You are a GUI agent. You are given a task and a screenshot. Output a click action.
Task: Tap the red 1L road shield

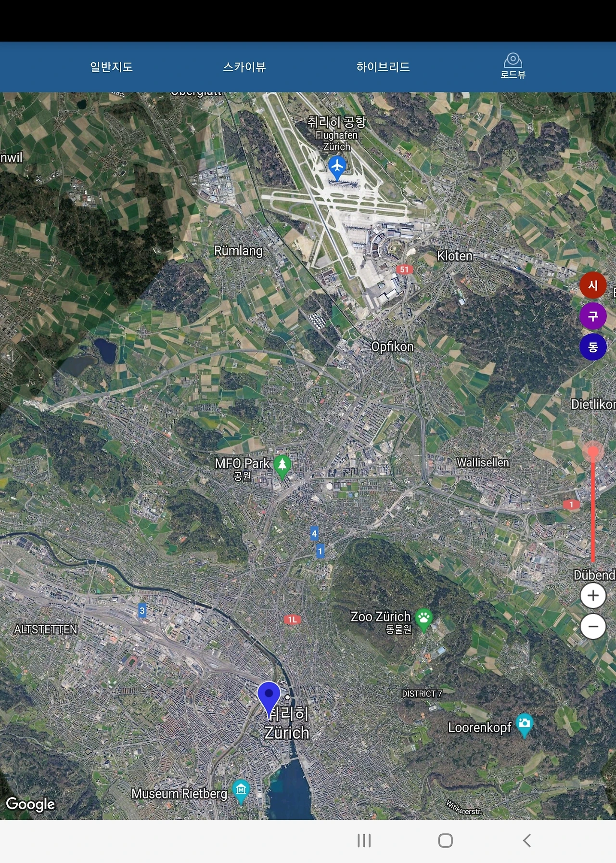(292, 619)
